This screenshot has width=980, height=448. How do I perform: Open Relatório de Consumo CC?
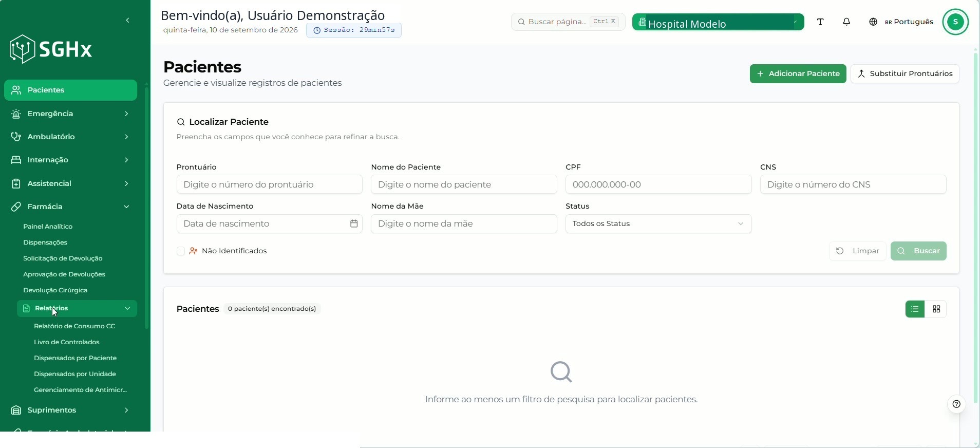pos(74,326)
